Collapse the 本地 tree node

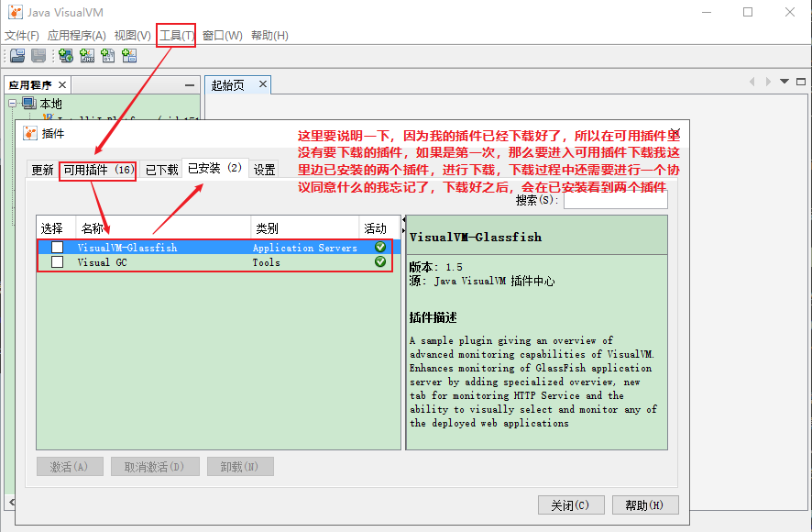tap(12, 103)
